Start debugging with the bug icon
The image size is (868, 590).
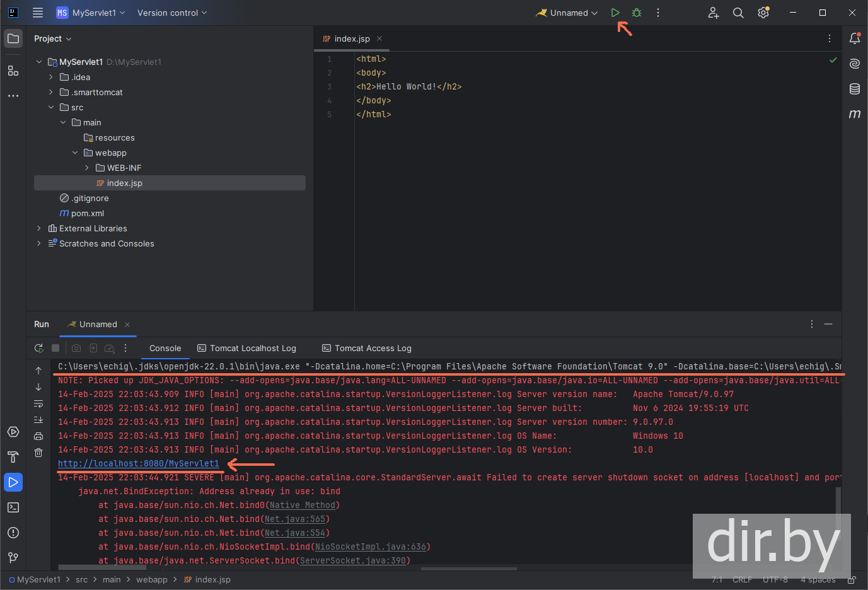[x=637, y=13]
